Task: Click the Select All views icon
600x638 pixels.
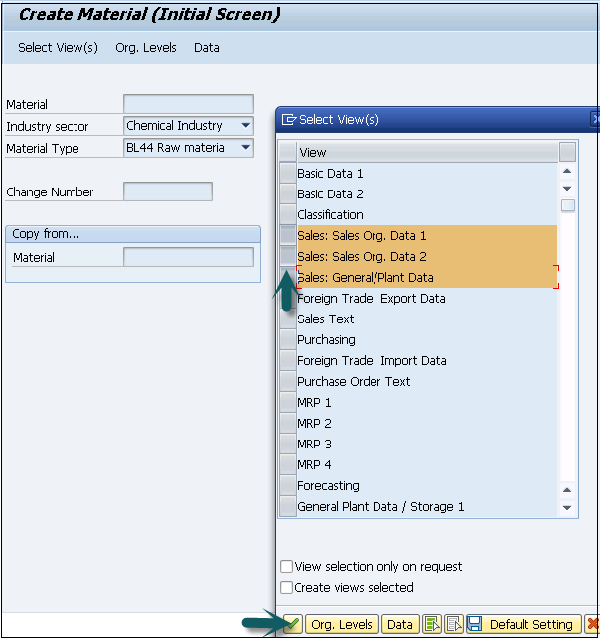Action: pyautogui.click(x=432, y=624)
